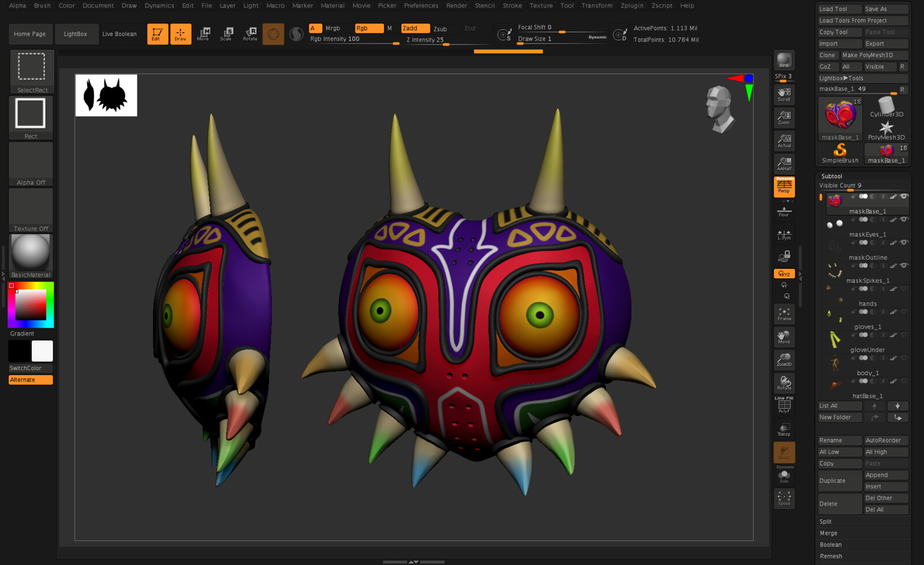The width and height of the screenshot is (924, 565).
Task: Click the Rotate view icon in right shelf
Action: pos(784,383)
